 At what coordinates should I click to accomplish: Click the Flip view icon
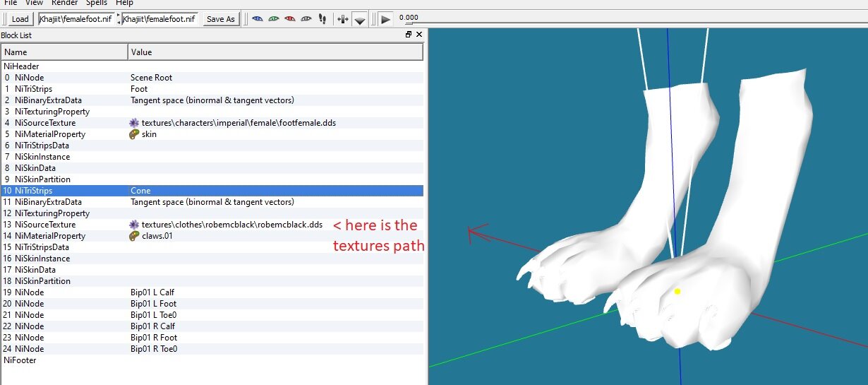342,19
